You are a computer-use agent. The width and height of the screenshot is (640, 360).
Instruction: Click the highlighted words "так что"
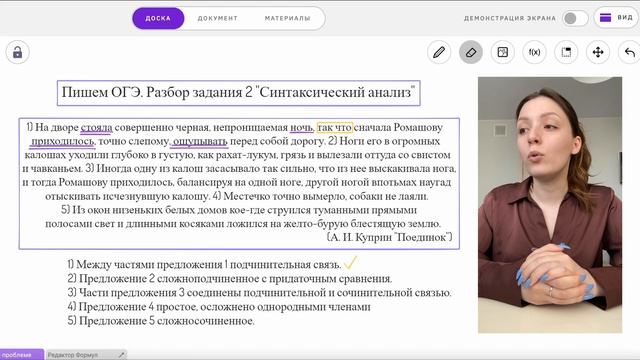pyautogui.click(x=335, y=128)
